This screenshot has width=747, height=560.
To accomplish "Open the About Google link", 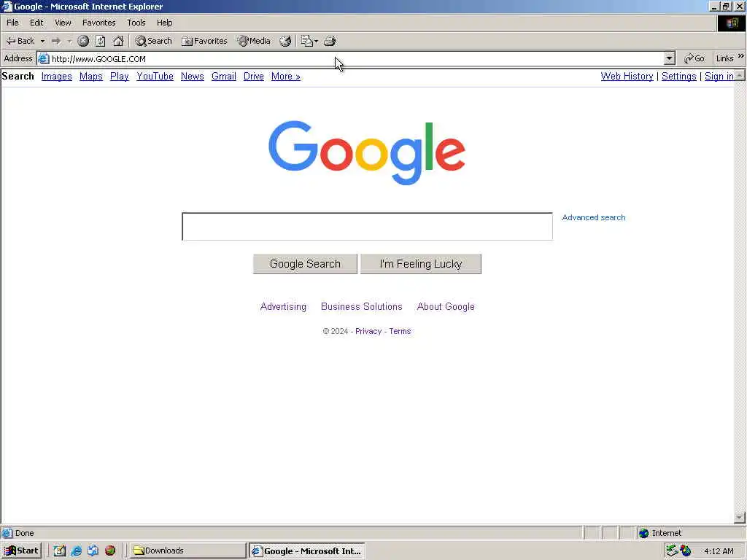I will coord(446,307).
